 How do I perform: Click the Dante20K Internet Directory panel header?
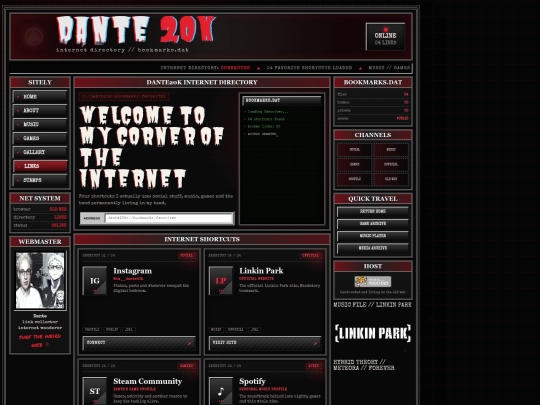point(202,83)
